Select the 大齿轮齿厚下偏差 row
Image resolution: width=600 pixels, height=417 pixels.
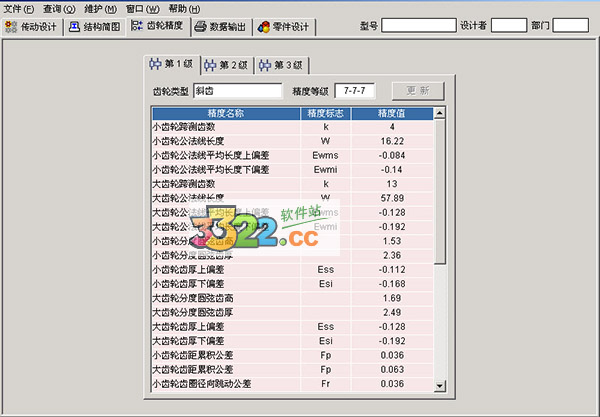coord(293,341)
